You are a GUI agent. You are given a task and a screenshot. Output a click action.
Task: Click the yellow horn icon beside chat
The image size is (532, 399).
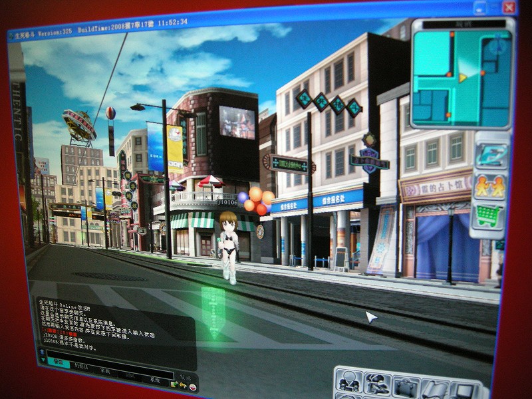click(184, 386)
